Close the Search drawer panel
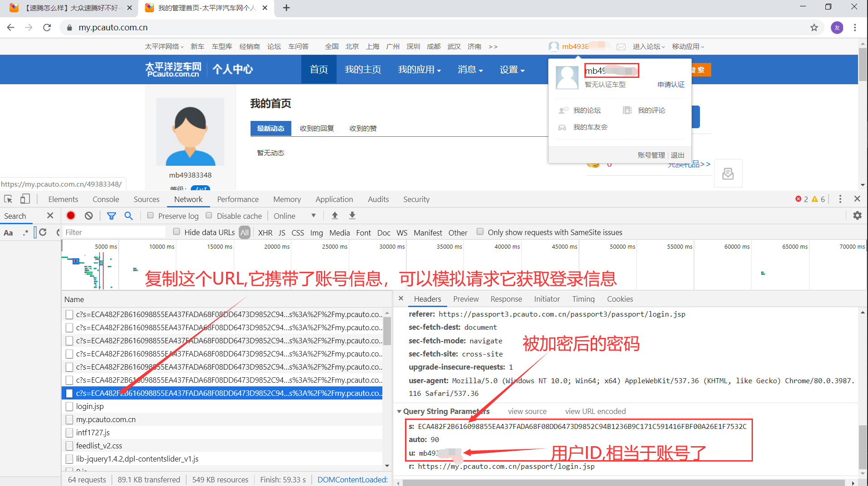 click(50, 216)
